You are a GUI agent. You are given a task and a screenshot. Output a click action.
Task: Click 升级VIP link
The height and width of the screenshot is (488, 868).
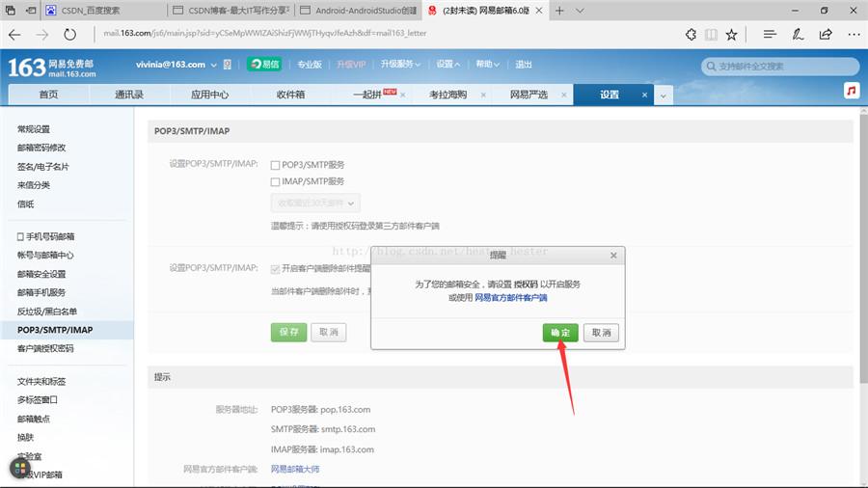point(351,65)
